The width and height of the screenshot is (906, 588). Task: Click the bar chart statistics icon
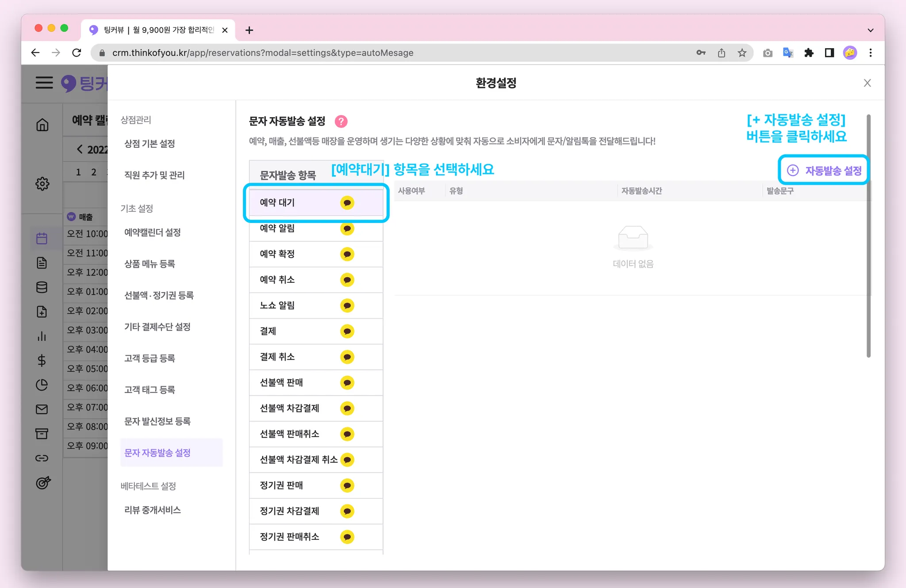[x=42, y=336]
